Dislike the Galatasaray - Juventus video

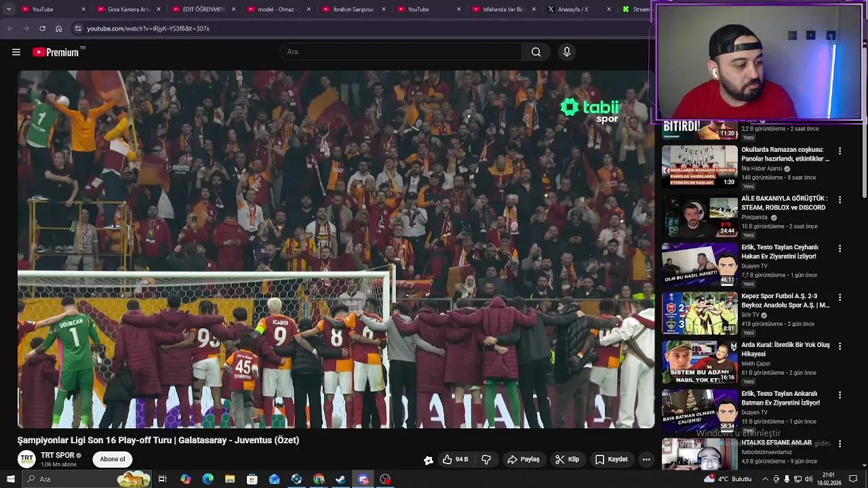coord(486,460)
